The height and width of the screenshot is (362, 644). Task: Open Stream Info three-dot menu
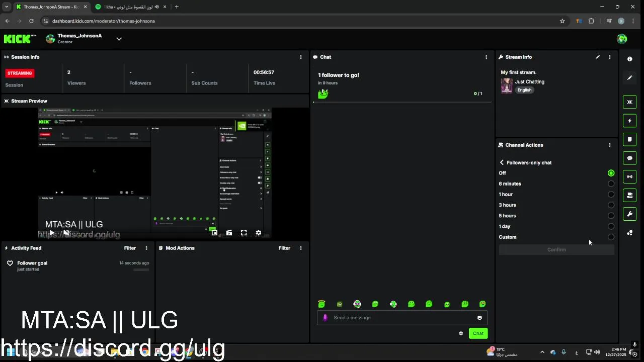click(x=609, y=57)
